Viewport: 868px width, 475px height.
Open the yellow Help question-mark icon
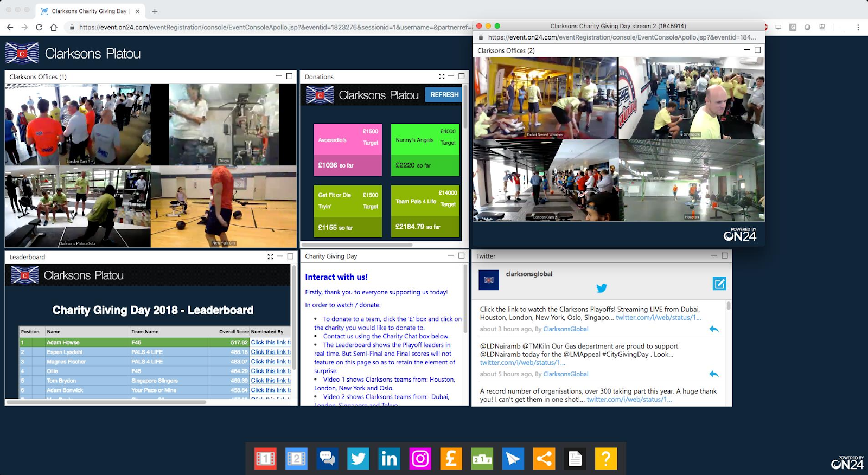pos(606,459)
